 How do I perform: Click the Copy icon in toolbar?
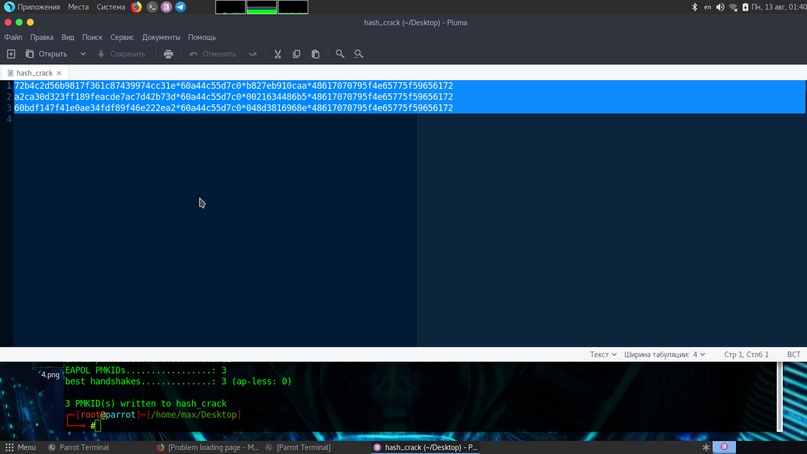(x=296, y=54)
